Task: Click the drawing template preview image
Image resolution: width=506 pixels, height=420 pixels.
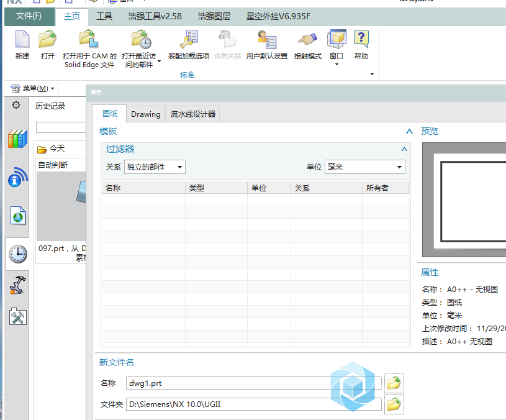Action: (x=464, y=200)
